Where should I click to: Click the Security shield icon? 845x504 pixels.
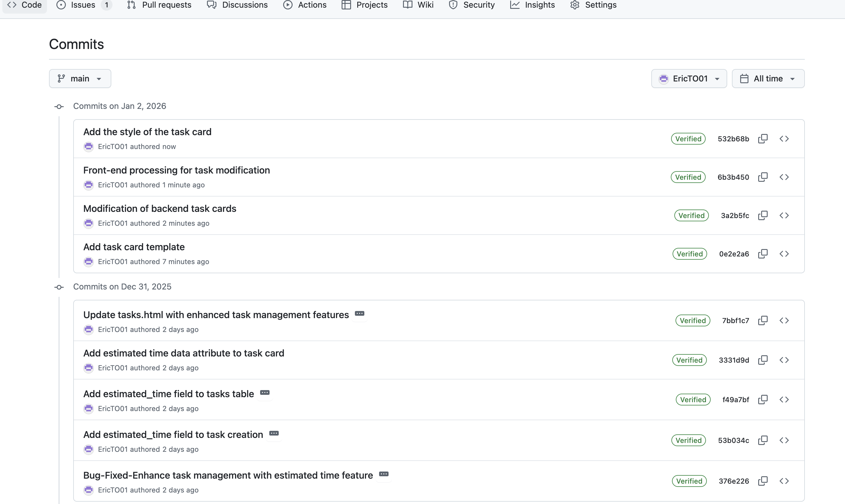(453, 5)
